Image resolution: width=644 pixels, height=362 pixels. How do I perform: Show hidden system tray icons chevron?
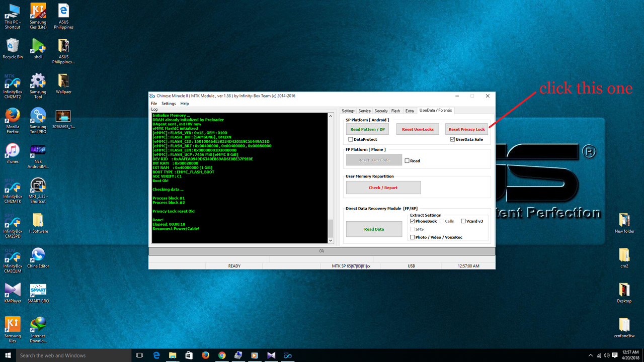[590, 355]
